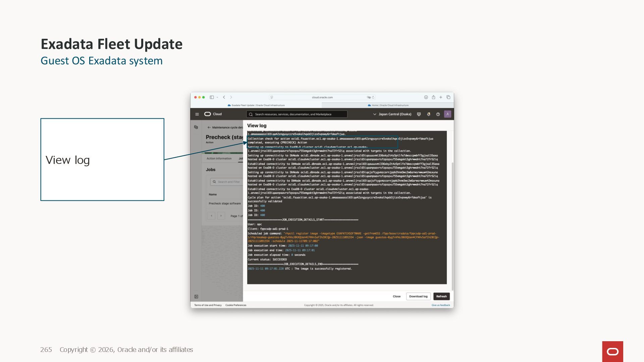This screenshot has height=362, width=644.
Task: Open the OCI hamburger navigation menu
Action: (197, 114)
